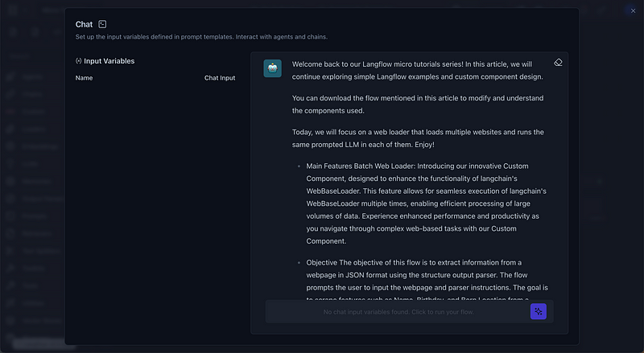The width and height of the screenshot is (644, 353).
Task: Click the bullet dot before Objective
Action: [299, 262]
